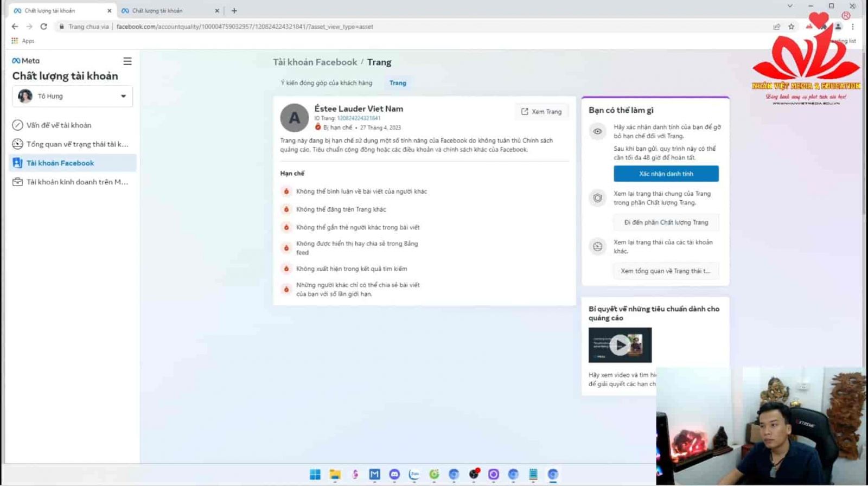Reload the current page

pos(44,27)
